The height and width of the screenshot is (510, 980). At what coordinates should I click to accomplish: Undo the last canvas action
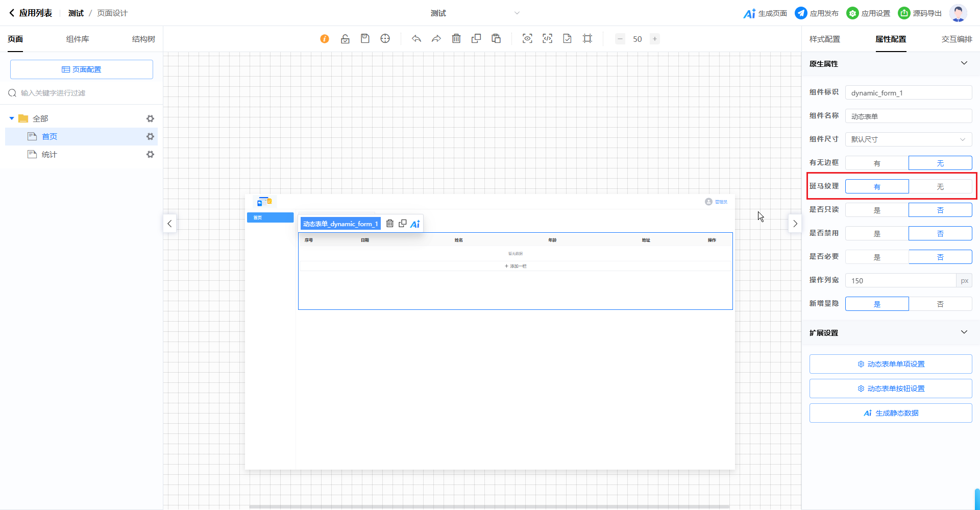416,39
